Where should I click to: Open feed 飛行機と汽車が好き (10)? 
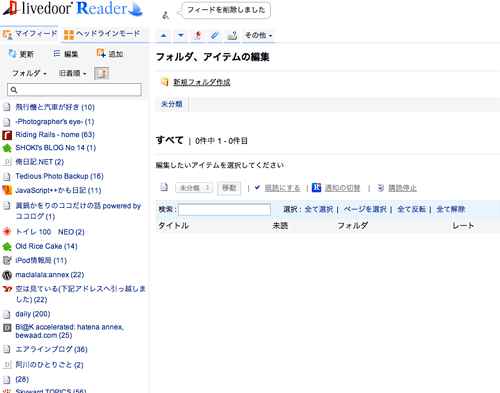point(55,107)
